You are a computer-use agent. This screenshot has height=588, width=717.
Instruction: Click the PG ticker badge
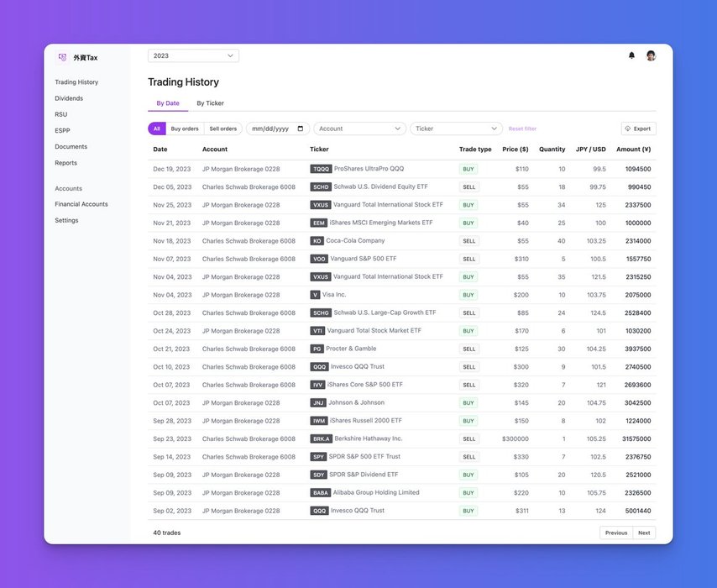click(317, 349)
